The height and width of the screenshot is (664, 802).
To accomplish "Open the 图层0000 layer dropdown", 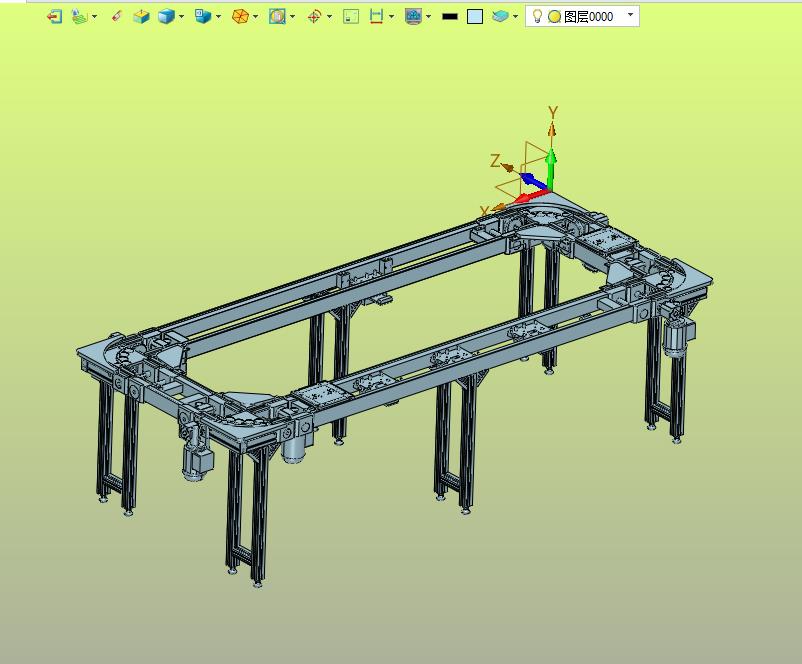I will click(x=631, y=15).
